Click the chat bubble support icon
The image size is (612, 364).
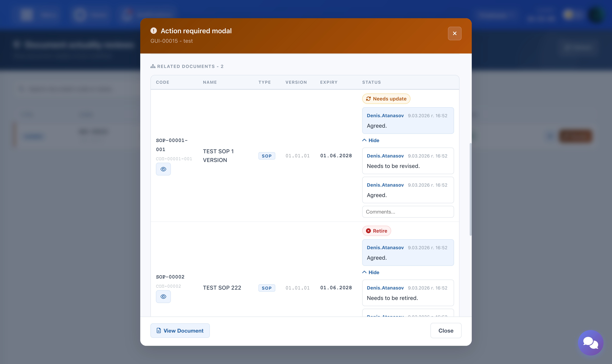click(590, 342)
